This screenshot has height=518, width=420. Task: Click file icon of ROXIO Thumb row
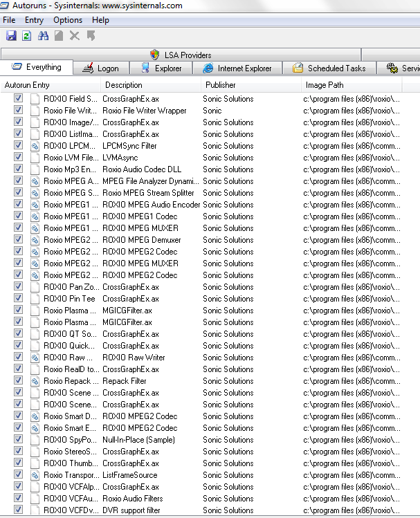tap(35, 463)
